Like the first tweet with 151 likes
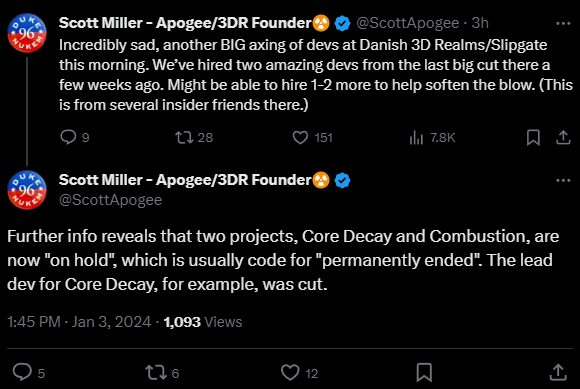This screenshot has width=580, height=389. click(x=300, y=138)
